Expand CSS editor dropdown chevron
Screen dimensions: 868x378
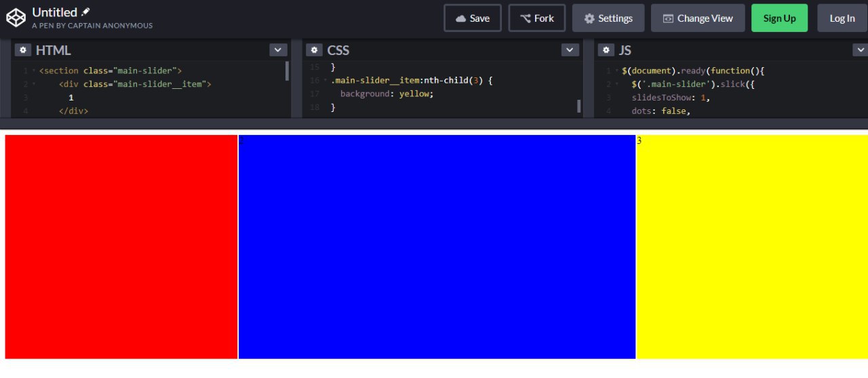(x=570, y=50)
